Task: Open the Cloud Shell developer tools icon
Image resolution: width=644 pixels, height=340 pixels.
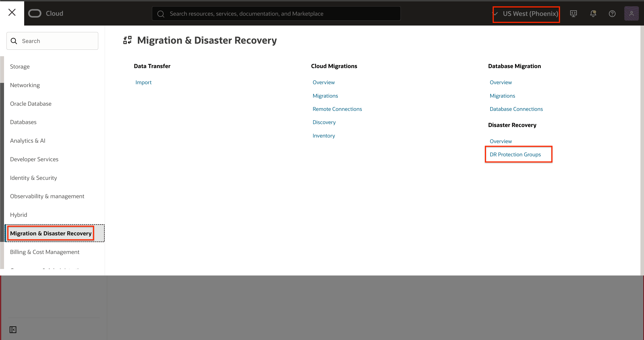Action: [573, 13]
